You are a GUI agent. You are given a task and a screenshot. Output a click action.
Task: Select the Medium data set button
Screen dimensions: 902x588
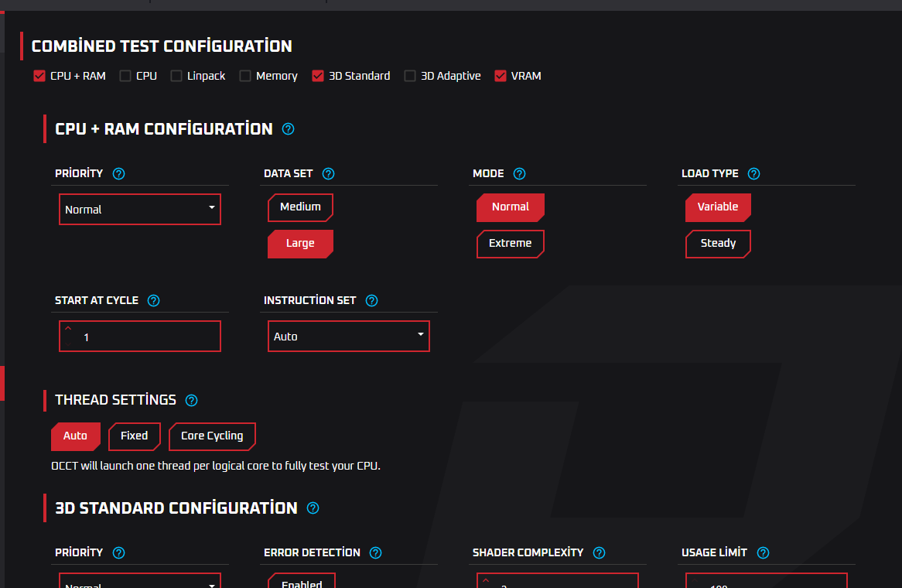pos(300,207)
